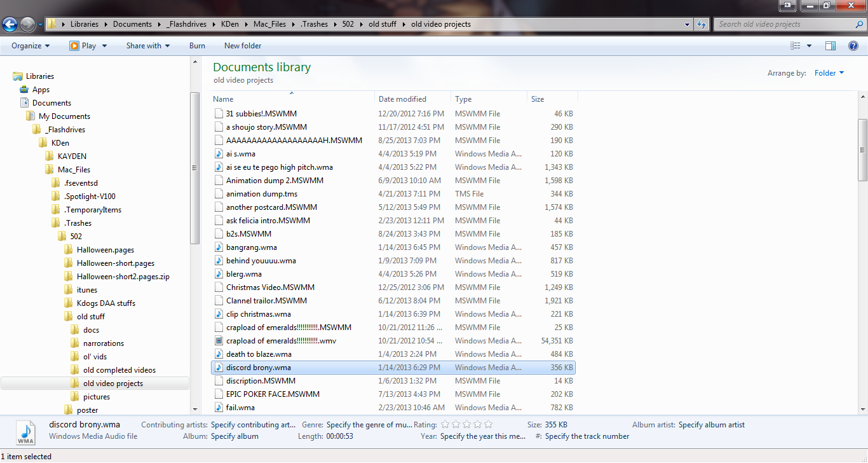
Task: Rate the file five stars
Action: click(x=488, y=425)
